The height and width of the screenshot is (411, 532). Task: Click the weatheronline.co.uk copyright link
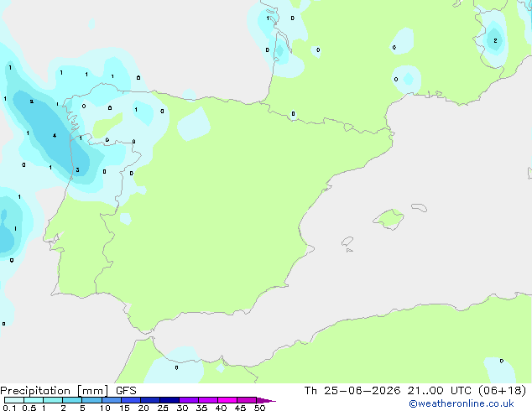[x=462, y=403]
